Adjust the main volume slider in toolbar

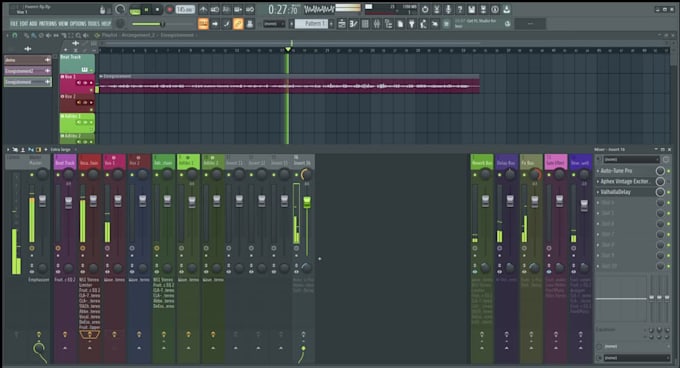tap(147, 24)
